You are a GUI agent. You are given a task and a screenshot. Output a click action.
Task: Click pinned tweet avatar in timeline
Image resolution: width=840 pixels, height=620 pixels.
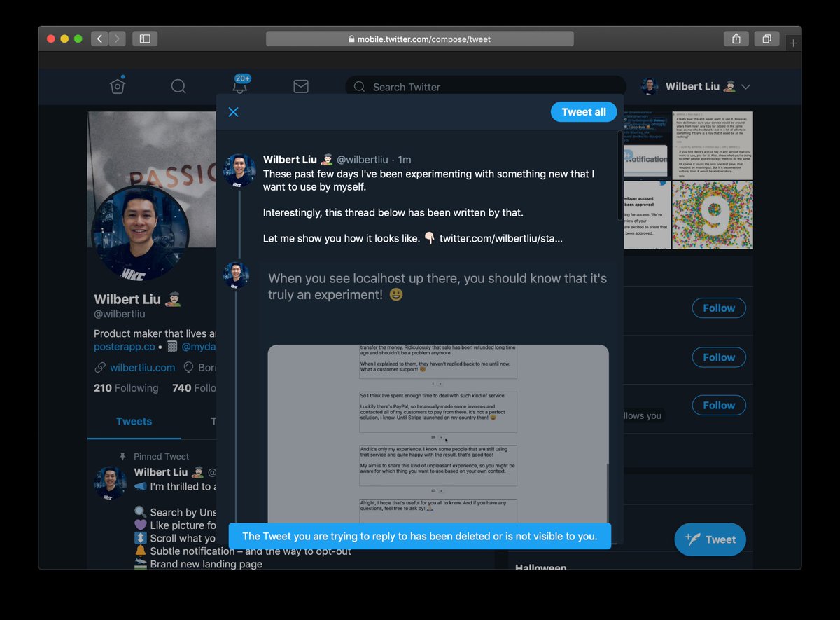(x=111, y=483)
